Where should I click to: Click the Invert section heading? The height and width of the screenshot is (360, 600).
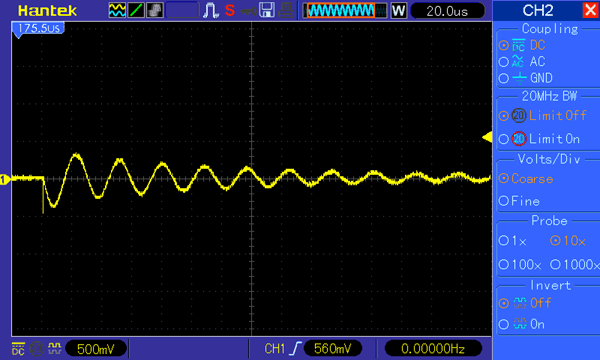click(550, 285)
